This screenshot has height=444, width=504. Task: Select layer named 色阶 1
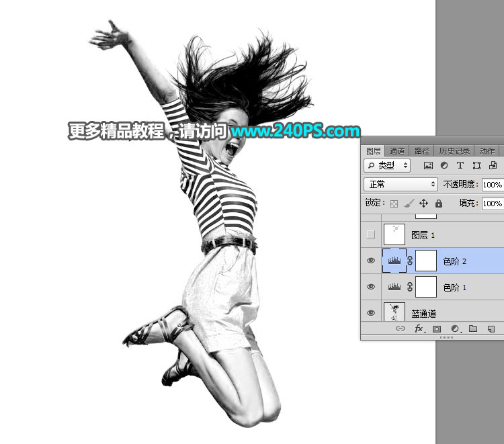click(x=454, y=287)
